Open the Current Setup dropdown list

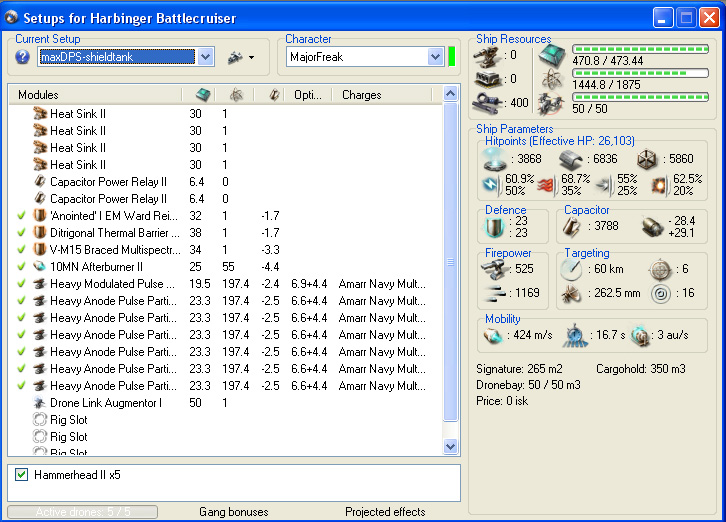(205, 57)
